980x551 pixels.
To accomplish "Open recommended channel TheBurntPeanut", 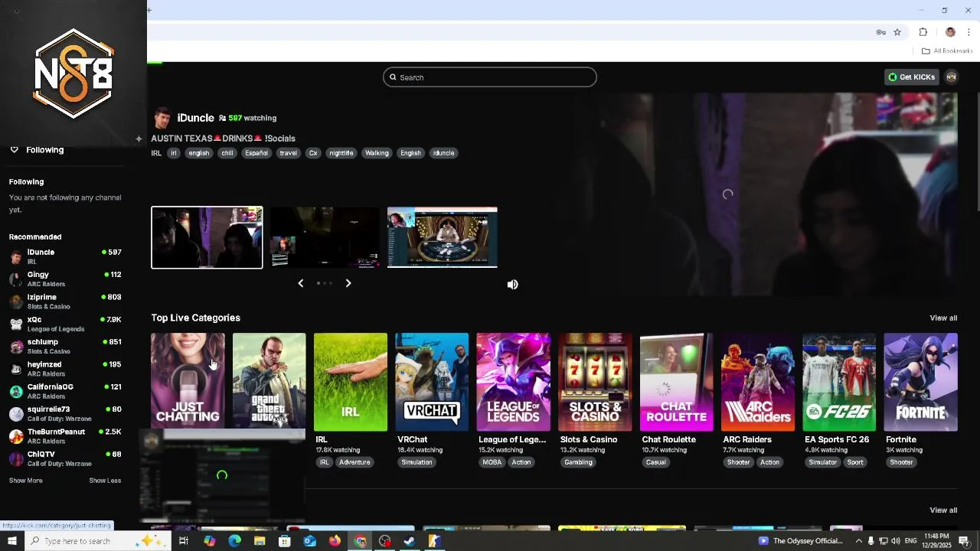I will [x=65, y=436].
